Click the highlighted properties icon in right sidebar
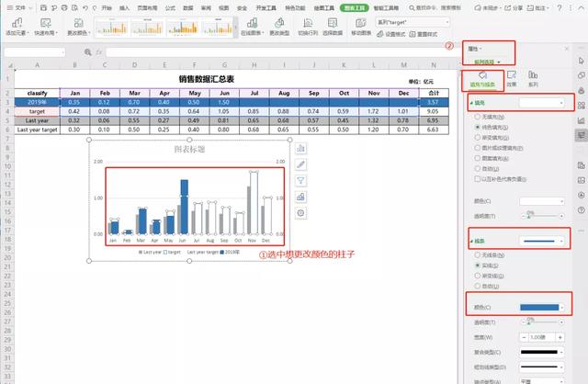588x384 pixels. [582, 135]
